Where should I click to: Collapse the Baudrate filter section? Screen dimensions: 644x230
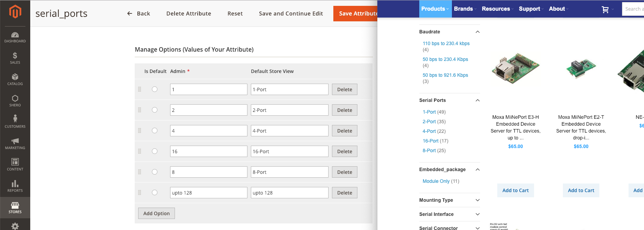point(477,32)
